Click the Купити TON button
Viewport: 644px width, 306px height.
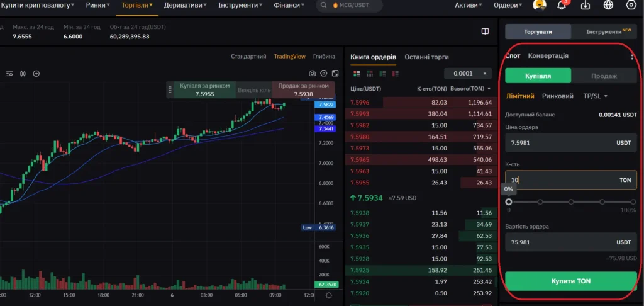[571, 281]
